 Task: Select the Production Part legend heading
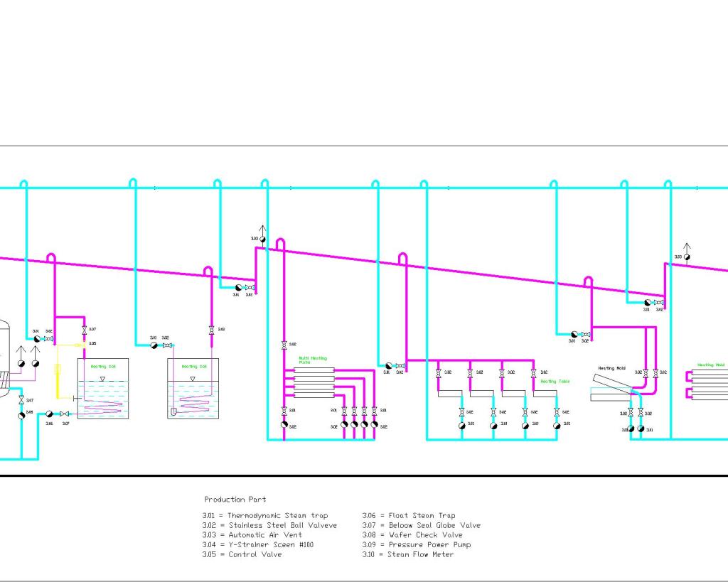point(235,500)
